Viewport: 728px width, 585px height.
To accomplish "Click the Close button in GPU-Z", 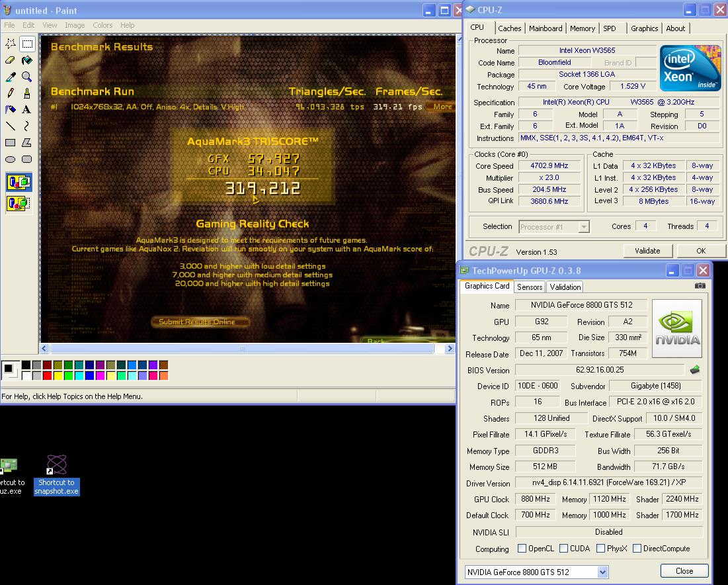I will pos(684,571).
